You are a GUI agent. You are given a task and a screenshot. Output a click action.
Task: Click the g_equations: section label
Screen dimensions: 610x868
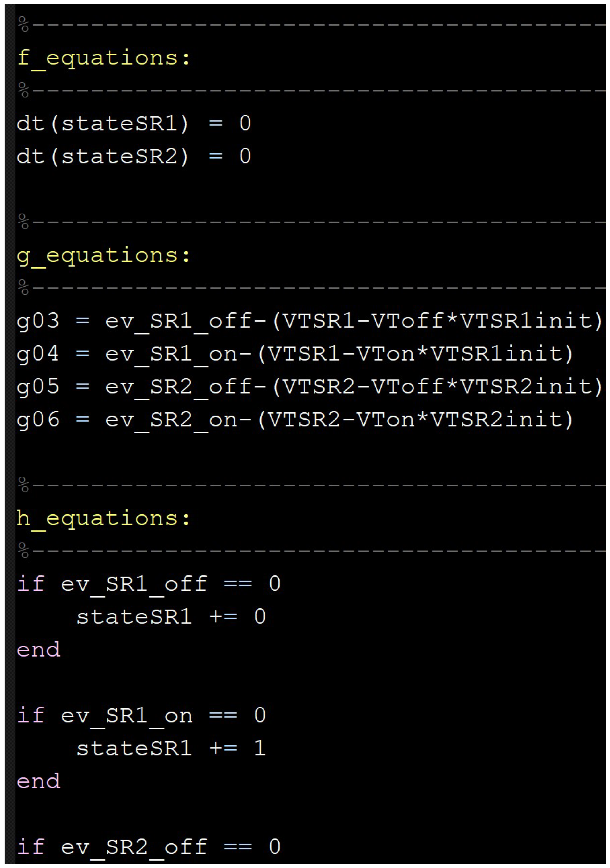point(104,256)
